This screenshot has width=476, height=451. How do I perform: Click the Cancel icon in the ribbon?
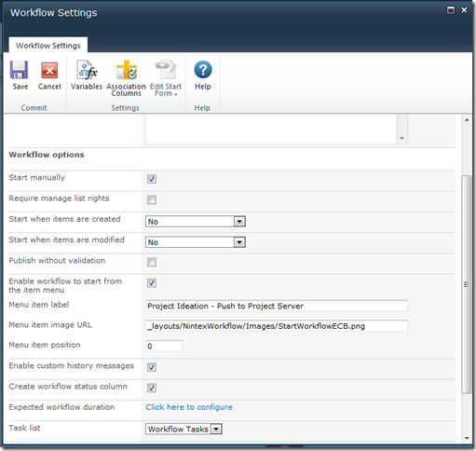click(49, 70)
